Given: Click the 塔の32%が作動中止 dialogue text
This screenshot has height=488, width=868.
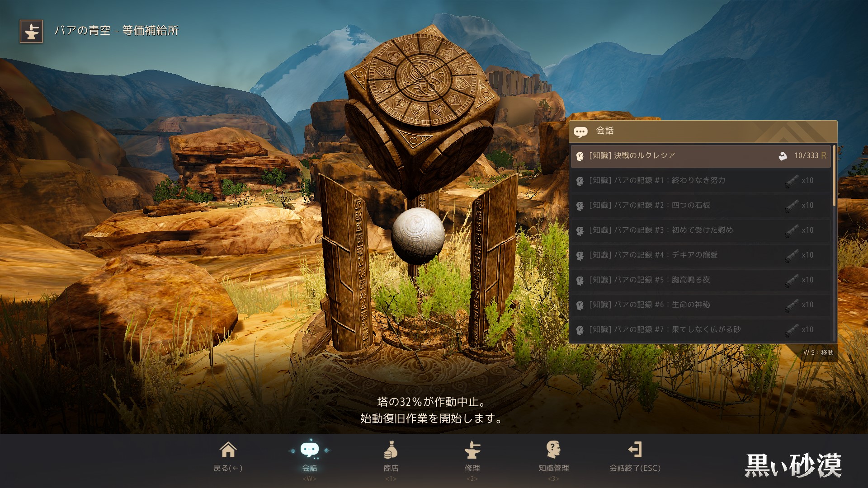Looking at the screenshot, I should coord(431,402).
